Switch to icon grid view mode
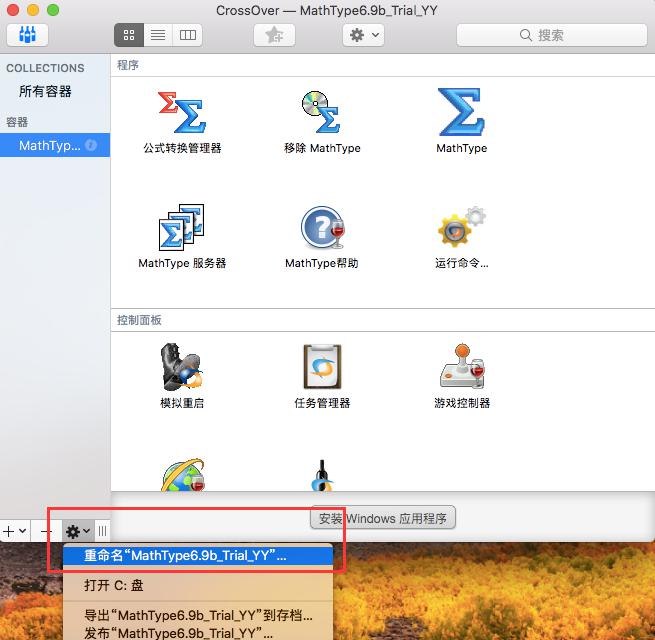Image resolution: width=655 pixels, height=640 pixels. [128, 35]
